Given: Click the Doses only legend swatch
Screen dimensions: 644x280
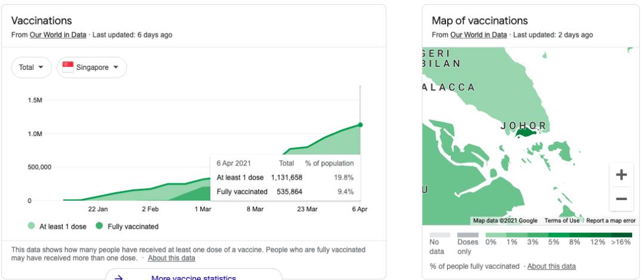Looking at the screenshot, I should 467,235.
